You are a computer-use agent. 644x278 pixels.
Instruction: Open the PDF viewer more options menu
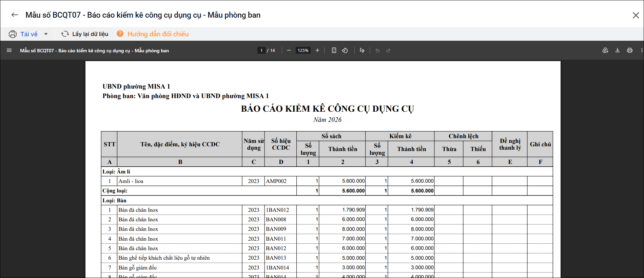[x=642, y=50]
